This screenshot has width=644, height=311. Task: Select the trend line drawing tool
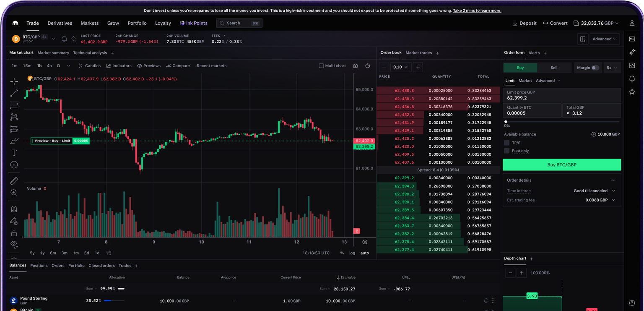pyautogui.click(x=14, y=93)
